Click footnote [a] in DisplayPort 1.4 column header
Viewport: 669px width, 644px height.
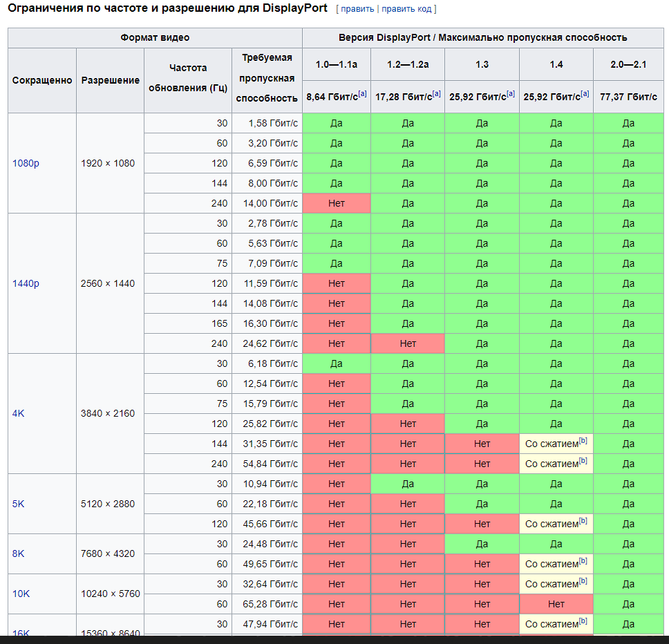point(585,94)
